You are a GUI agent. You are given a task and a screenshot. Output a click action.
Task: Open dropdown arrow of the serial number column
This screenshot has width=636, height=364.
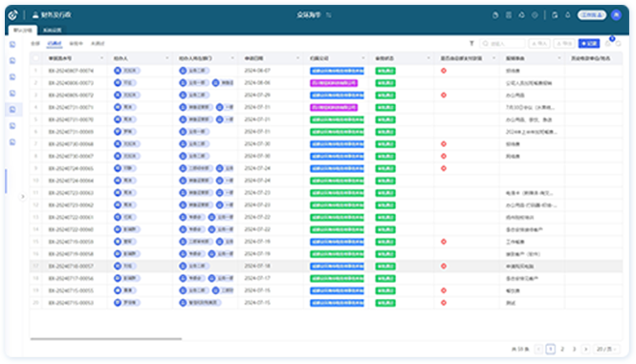click(101, 58)
